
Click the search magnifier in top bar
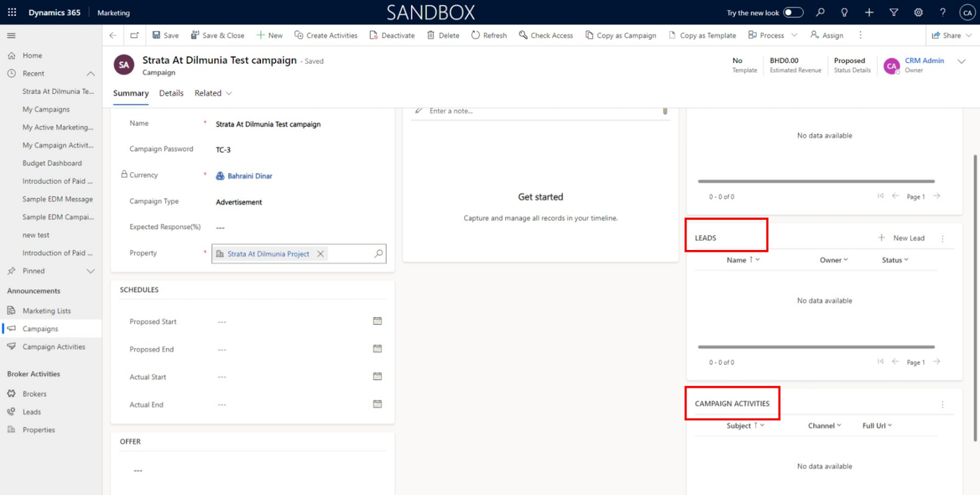(x=820, y=13)
